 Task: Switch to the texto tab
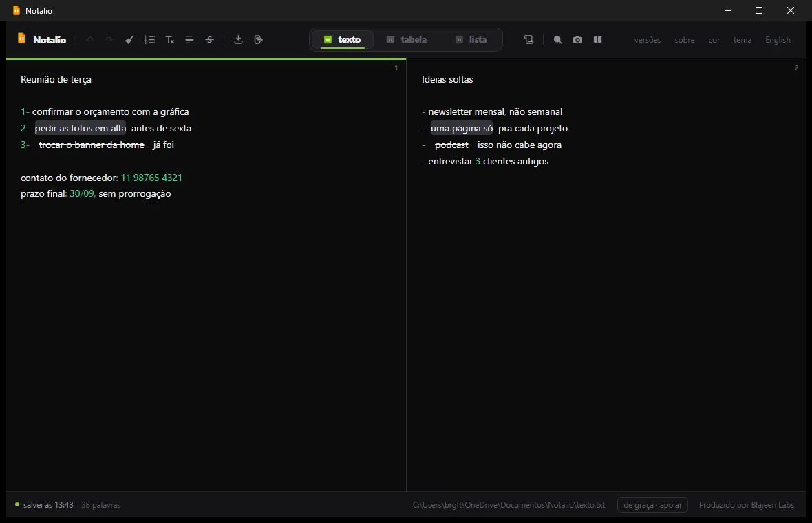tap(342, 40)
